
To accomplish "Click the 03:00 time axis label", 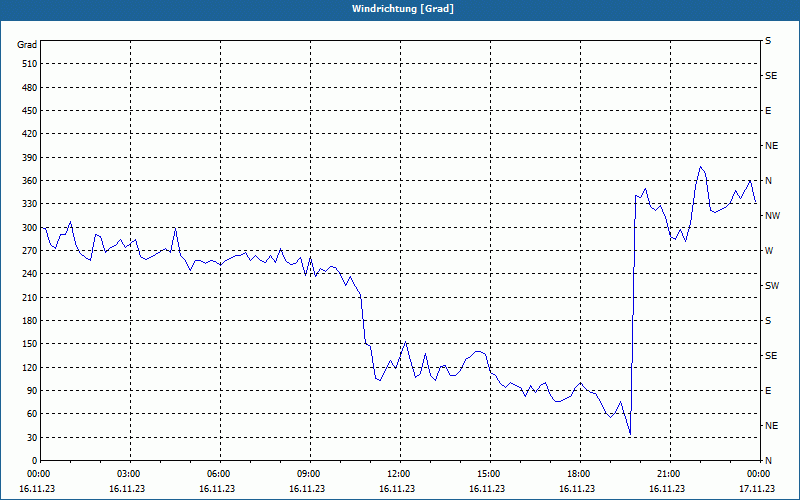I will coord(130,473).
